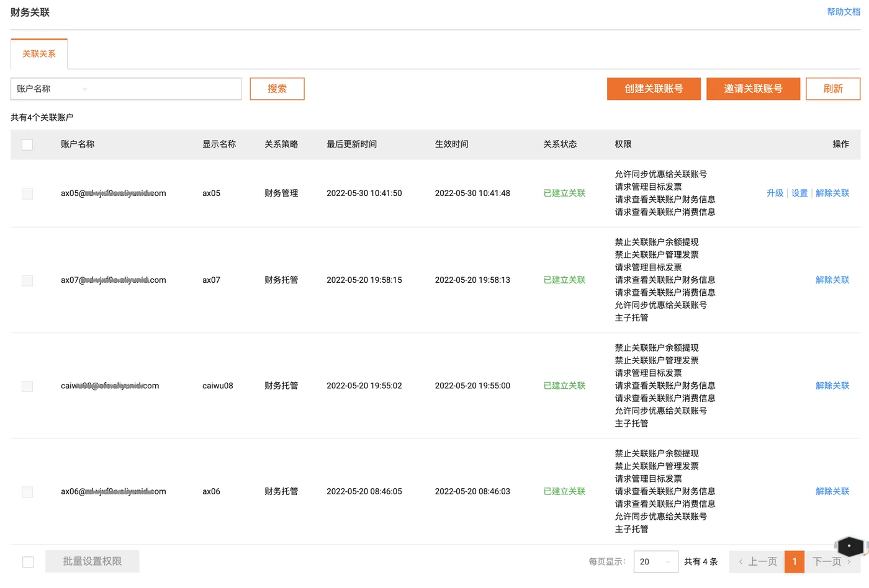
Task: Click the 财务托管 strategy cell for ax07
Action: 281,280
